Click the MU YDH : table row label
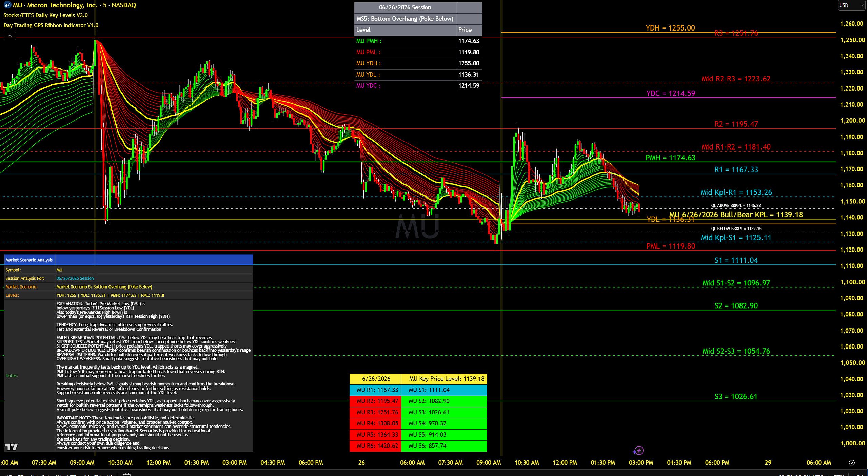The height and width of the screenshot is (476, 868). tap(405, 63)
